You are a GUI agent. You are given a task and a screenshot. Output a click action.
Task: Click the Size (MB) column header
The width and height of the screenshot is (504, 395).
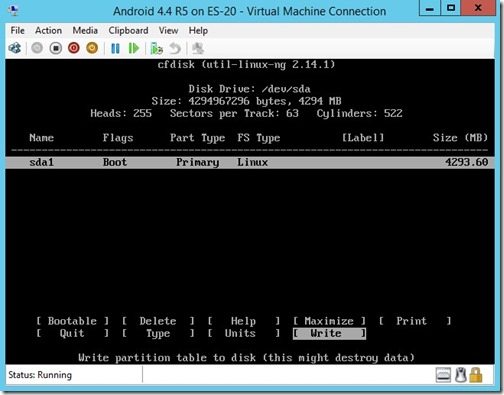click(460, 138)
